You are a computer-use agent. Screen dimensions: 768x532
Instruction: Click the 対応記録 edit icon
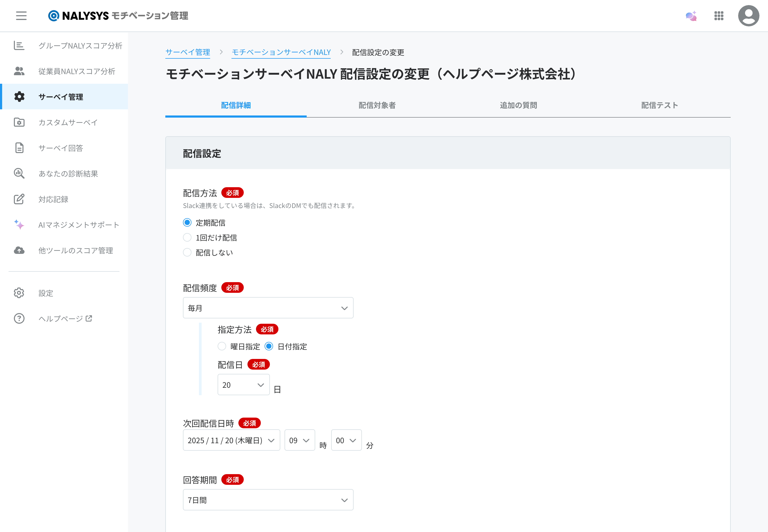19,199
